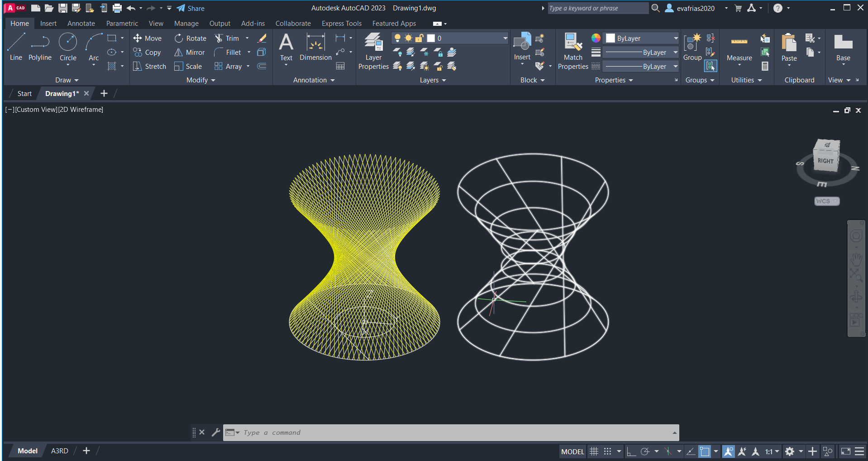Viewport: 868px width, 461px height.
Task: Expand the Utilities panel
Action: point(747,80)
